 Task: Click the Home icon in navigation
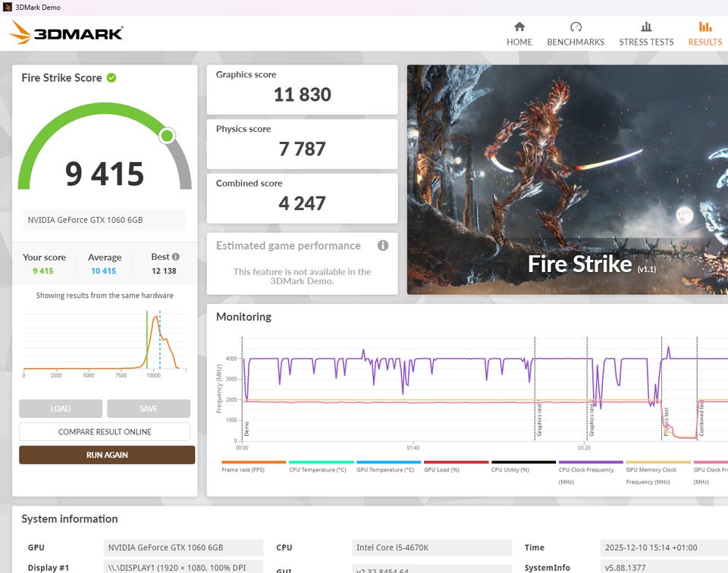[519, 27]
